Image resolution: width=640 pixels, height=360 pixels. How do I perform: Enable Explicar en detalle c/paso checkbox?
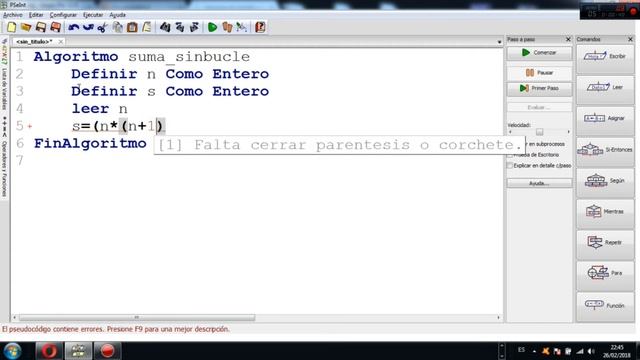click(509, 166)
